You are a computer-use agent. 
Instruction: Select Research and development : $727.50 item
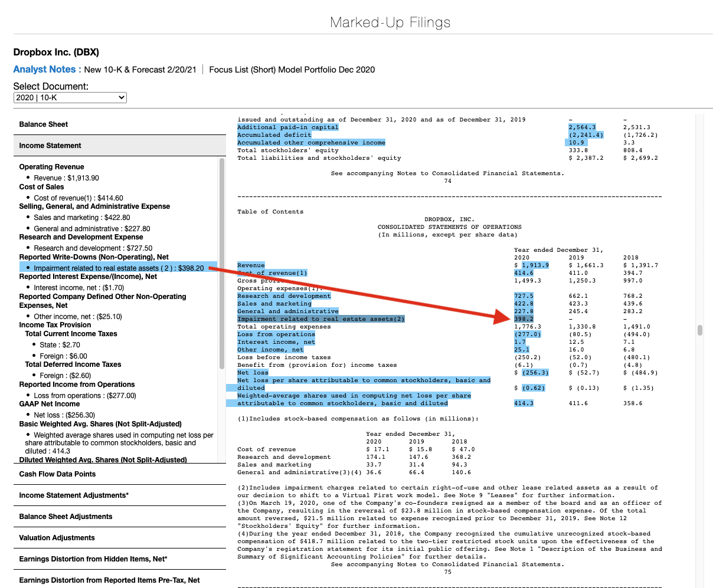[93, 248]
